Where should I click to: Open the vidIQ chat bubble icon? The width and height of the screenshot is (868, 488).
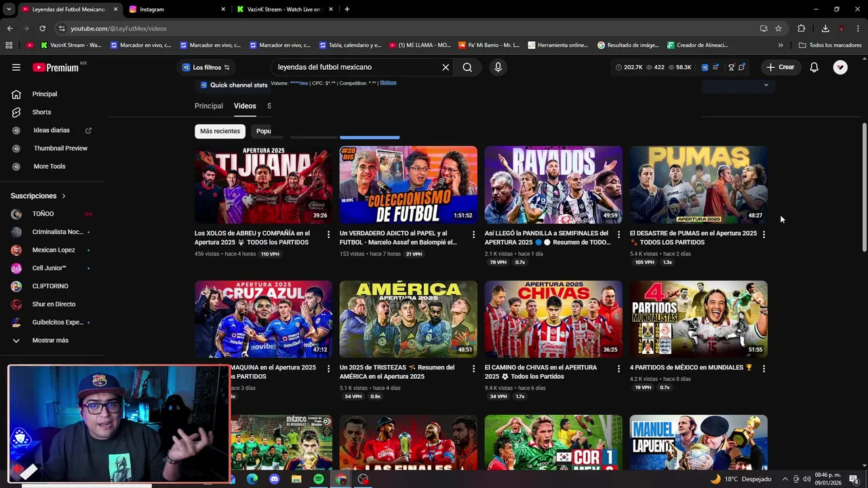pyautogui.click(x=741, y=67)
